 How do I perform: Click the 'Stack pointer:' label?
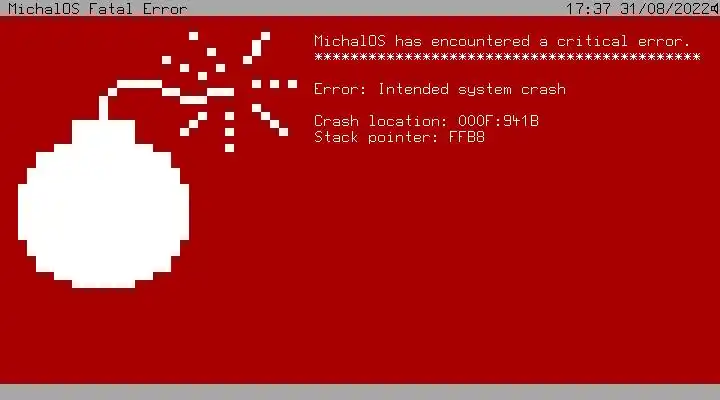point(376,137)
